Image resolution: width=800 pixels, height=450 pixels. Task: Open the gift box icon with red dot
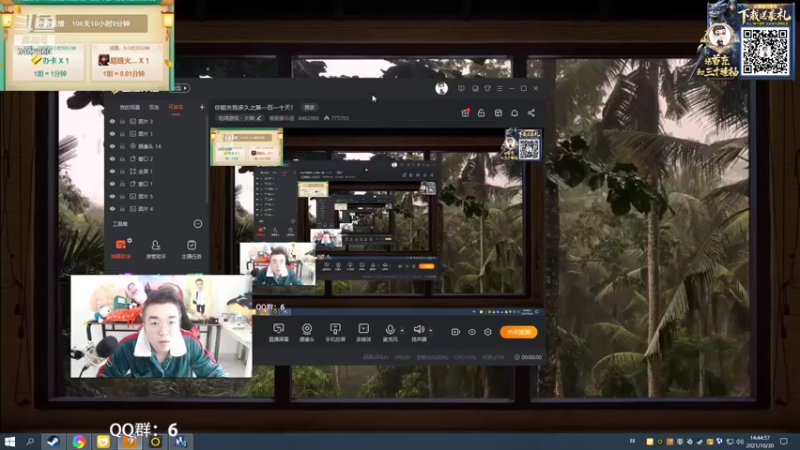(465, 113)
